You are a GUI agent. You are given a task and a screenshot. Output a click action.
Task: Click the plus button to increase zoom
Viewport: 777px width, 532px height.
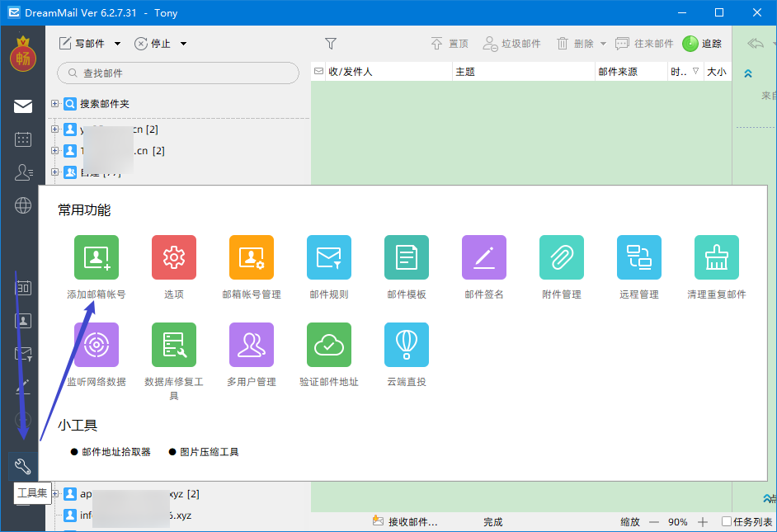703,521
